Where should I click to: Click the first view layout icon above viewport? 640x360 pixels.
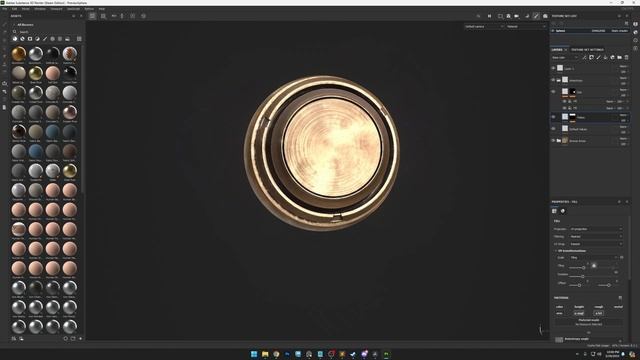(93, 16)
